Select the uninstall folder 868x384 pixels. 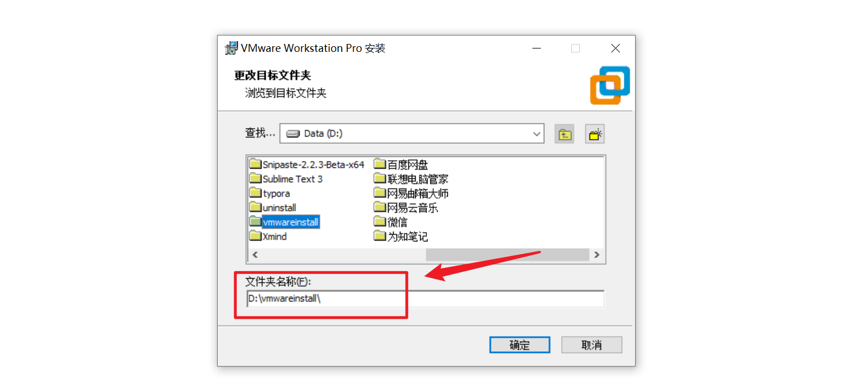(x=273, y=208)
